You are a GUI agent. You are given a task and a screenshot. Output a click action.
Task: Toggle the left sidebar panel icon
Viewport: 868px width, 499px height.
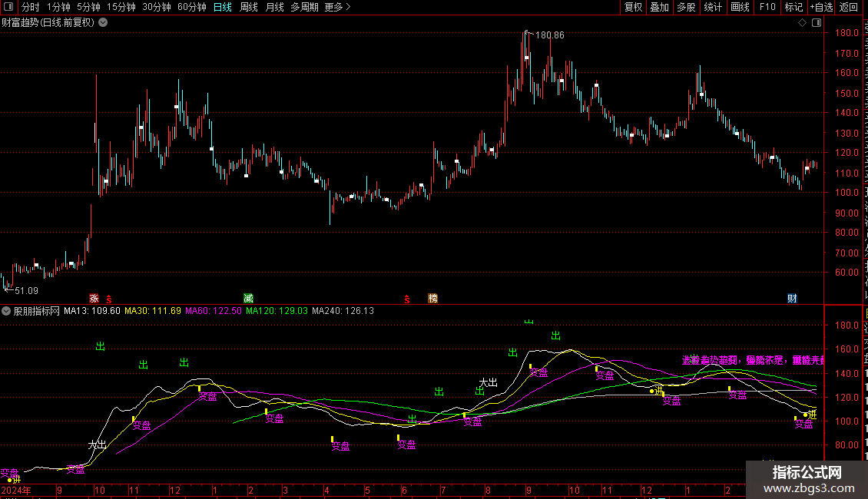pos(8,7)
